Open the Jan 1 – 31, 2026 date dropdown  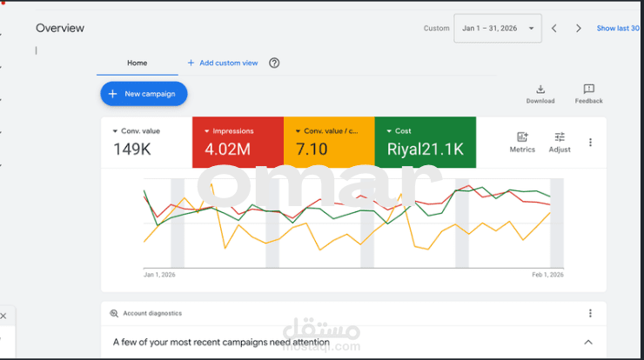pyautogui.click(x=498, y=29)
